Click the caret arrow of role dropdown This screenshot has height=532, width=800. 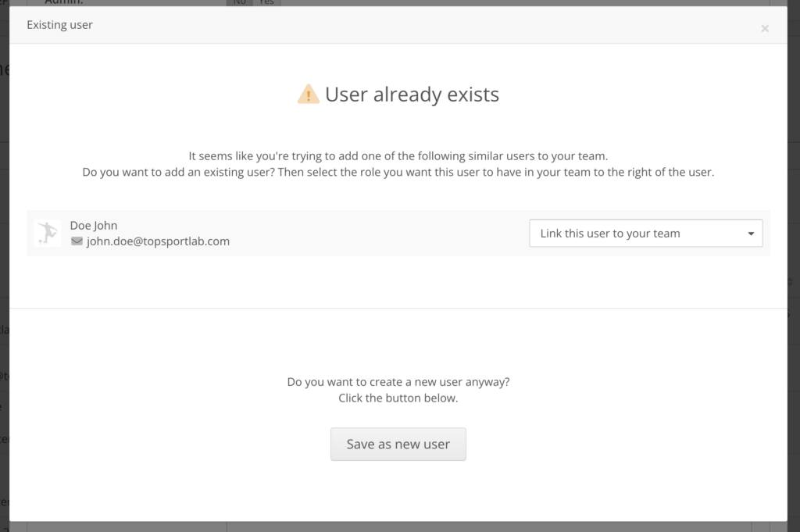click(751, 234)
